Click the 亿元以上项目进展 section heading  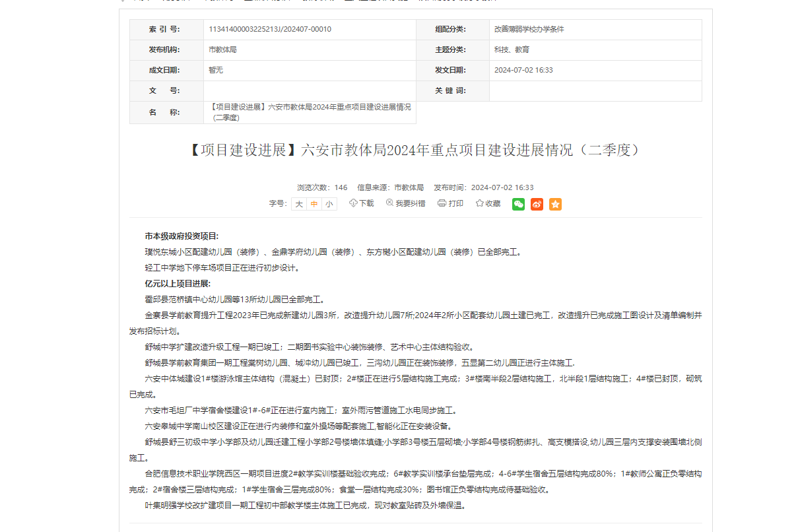click(178, 284)
